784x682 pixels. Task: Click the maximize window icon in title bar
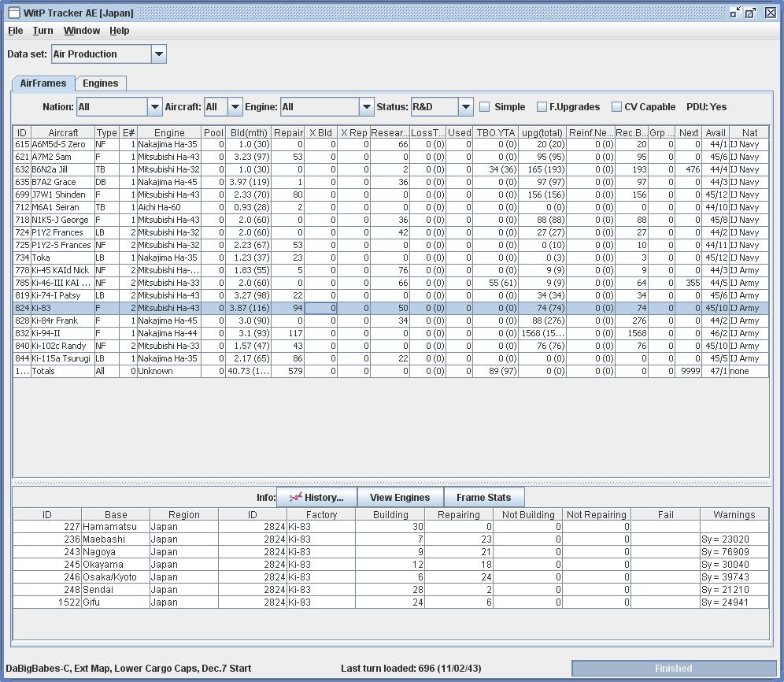[752, 13]
